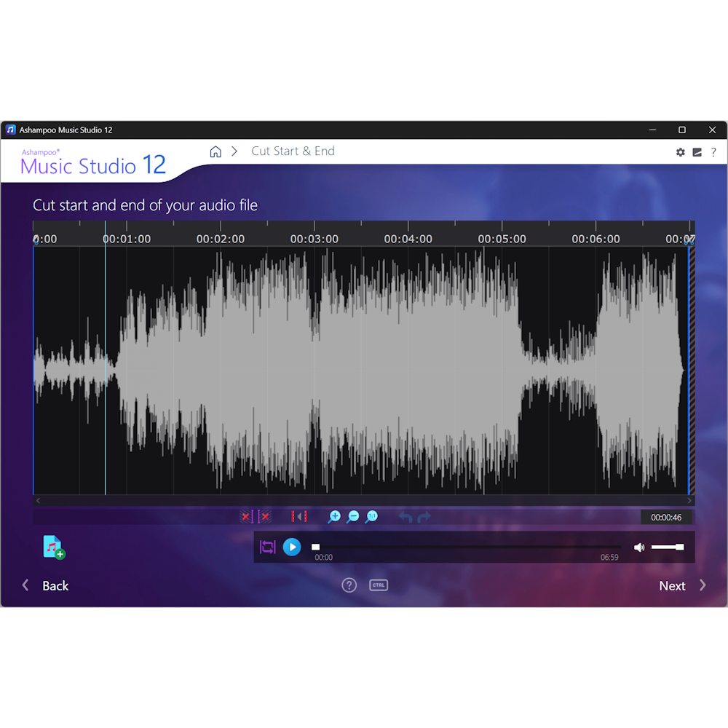Image resolution: width=728 pixels, height=728 pixels.
Task: Open the help question mark circle
Action: pos(349,585)
